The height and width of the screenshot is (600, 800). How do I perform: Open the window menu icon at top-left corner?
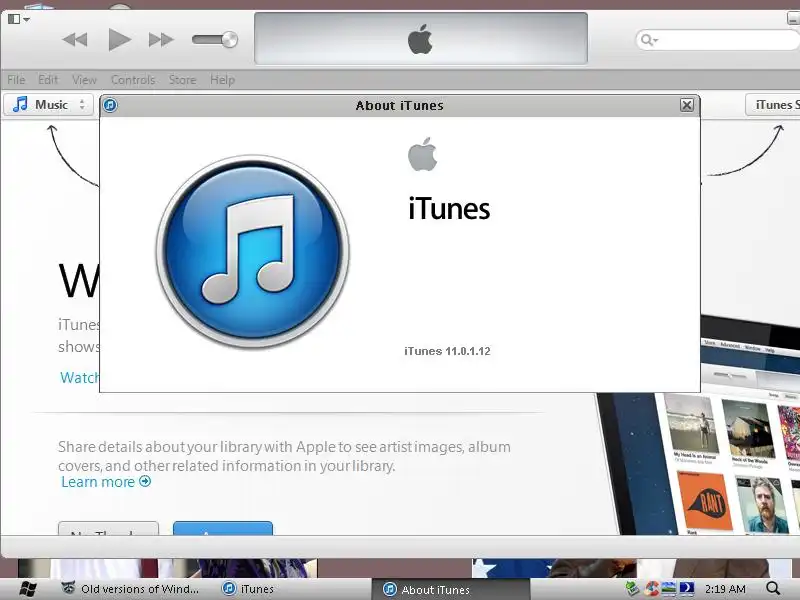(19, 19)
